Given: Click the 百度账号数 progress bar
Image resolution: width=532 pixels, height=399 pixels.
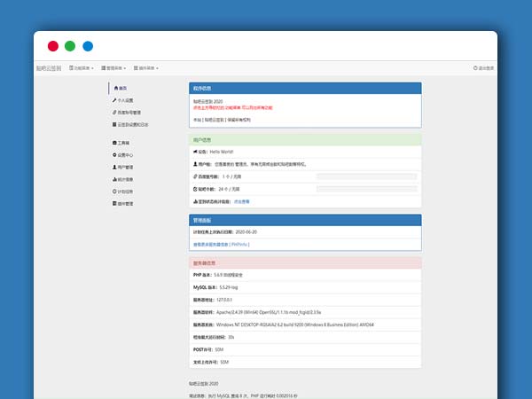Looking at the screenshot, I should (x=366, y=176).
